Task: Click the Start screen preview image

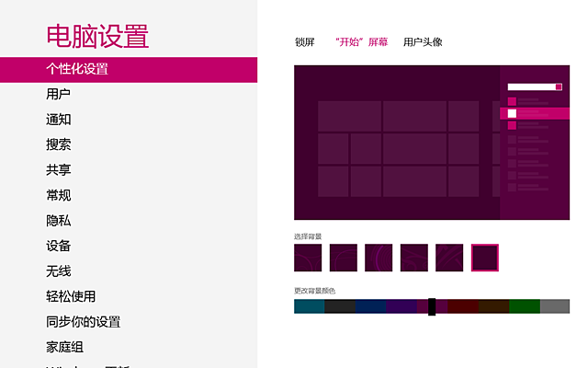Action: pos(432,143)
